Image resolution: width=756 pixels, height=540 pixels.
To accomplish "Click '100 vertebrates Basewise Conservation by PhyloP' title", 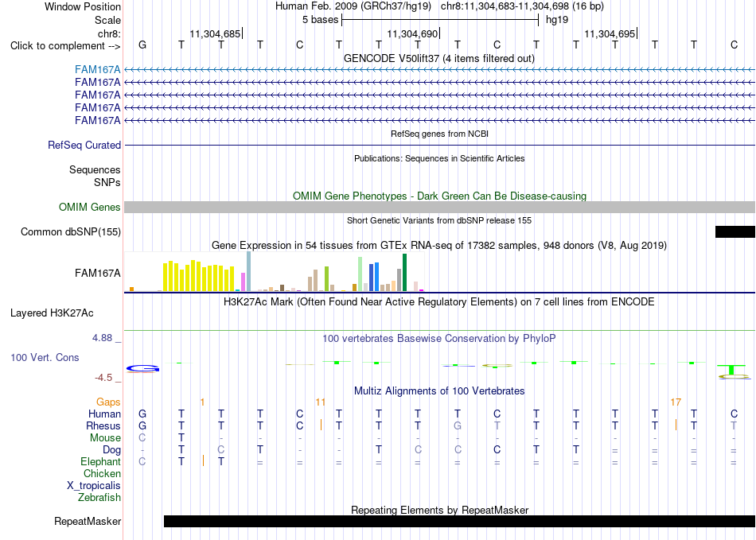I will click(439, 339).
